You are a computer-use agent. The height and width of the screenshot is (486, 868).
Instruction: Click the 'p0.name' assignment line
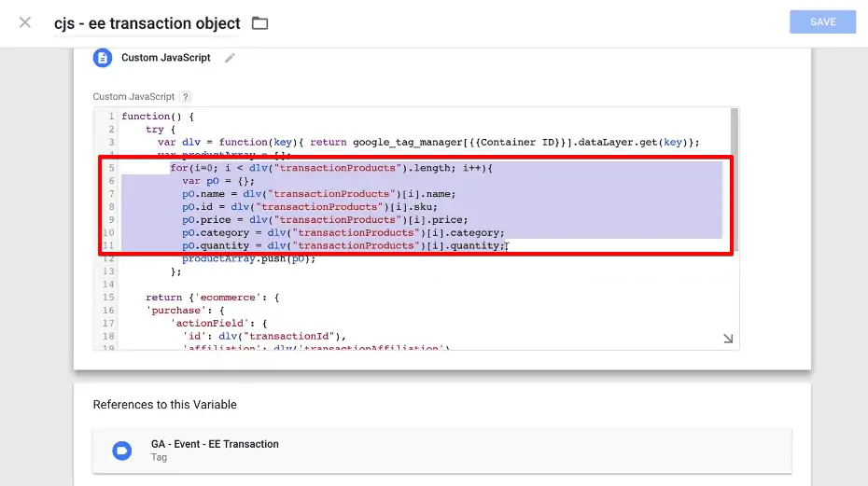coord(319,194)
